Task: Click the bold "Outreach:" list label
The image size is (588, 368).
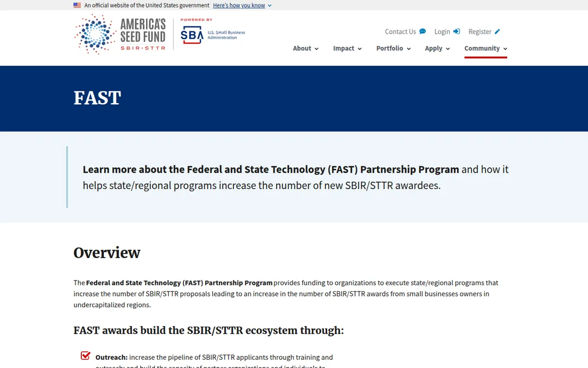Action: pyautogui.click(x=112, y=357)
